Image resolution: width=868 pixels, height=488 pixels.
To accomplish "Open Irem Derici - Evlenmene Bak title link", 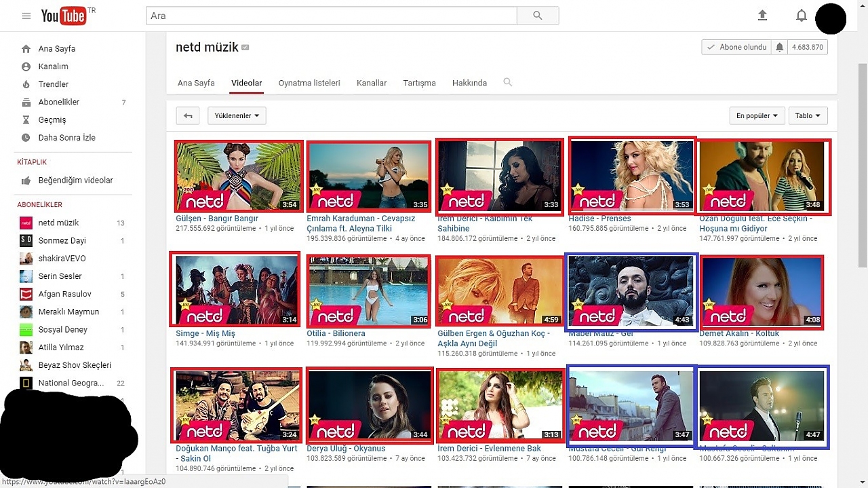I will click(489, 448).
